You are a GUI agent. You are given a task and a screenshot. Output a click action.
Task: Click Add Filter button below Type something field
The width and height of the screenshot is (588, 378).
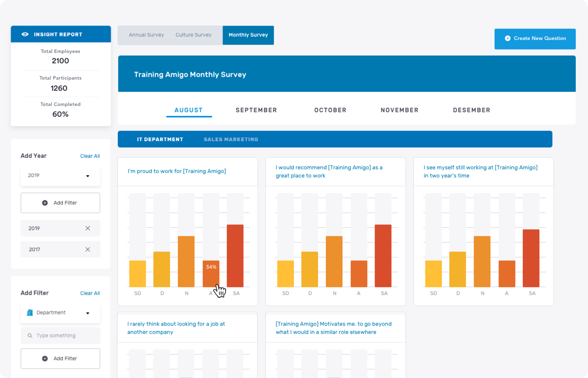pyautogui.click(x=60, y=358)
